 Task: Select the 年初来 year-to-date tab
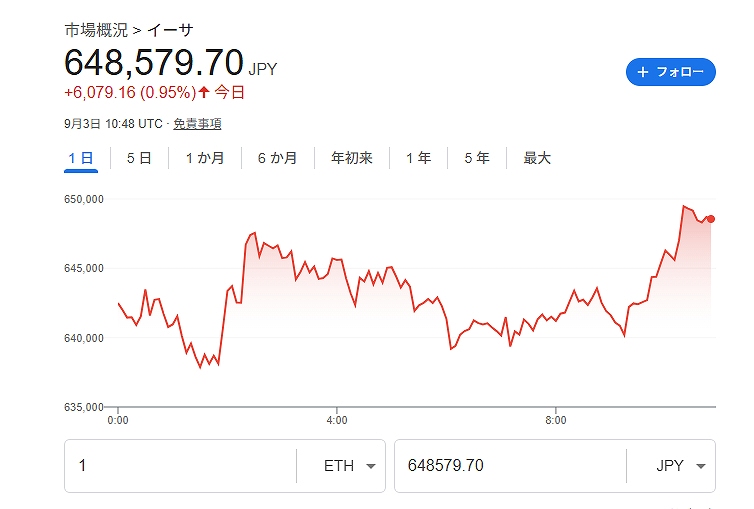tap(352, 158)
